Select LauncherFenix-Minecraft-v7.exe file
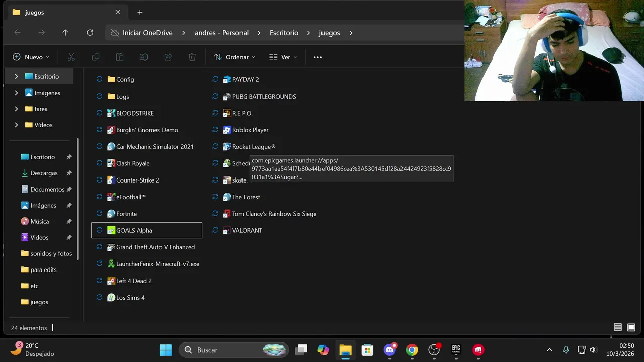The height and width of the screenshot is (362, 644). [153, 264]
